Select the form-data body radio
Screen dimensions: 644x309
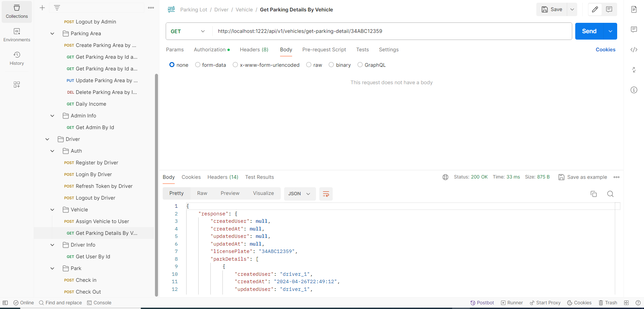click(x=198, y=65)
